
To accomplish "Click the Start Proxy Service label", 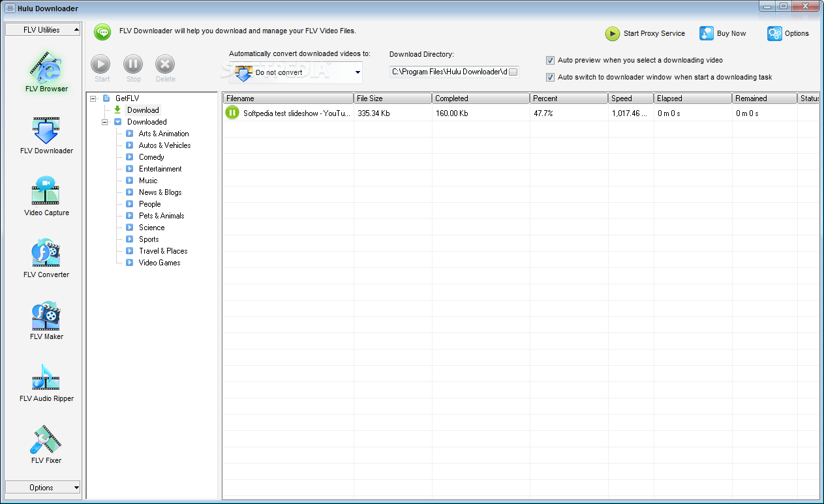I will point(654,33).
